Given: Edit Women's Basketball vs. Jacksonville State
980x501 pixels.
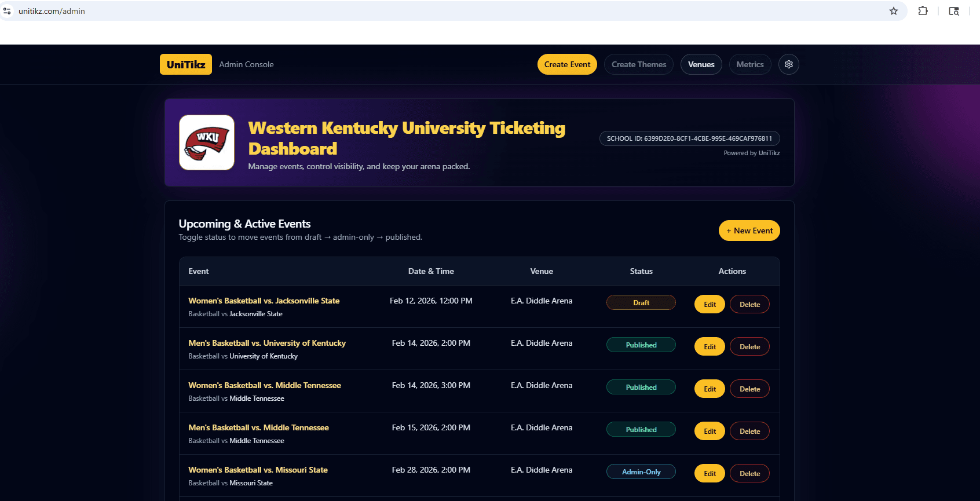Looking at the screenshot, I should [x=710, y=304].
